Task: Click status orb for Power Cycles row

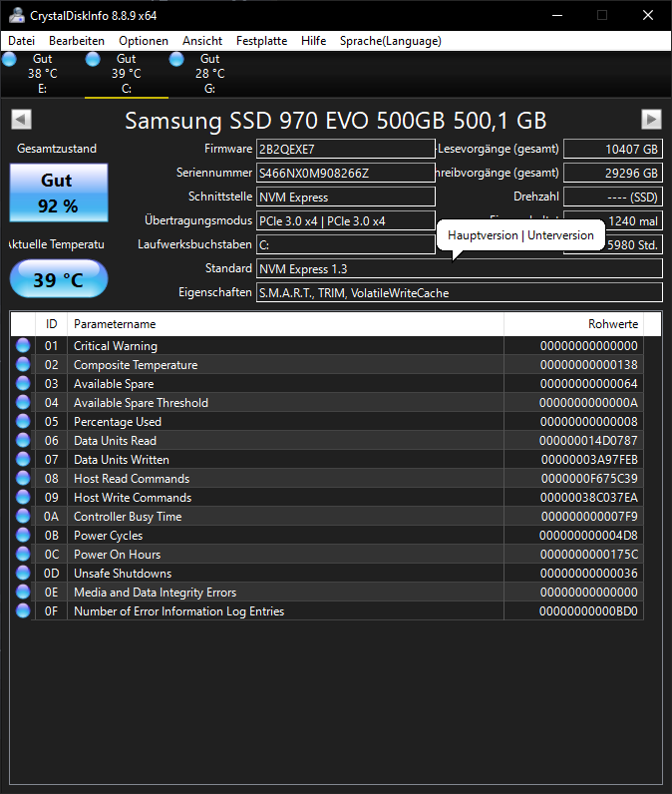Action: pyautogui.click(x=23, y=536)
